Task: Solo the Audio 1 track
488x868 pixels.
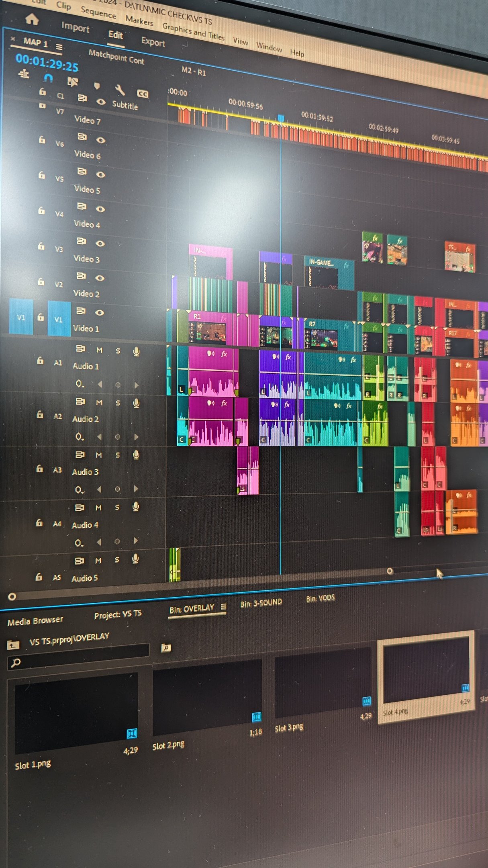Action: click(118, 351)
